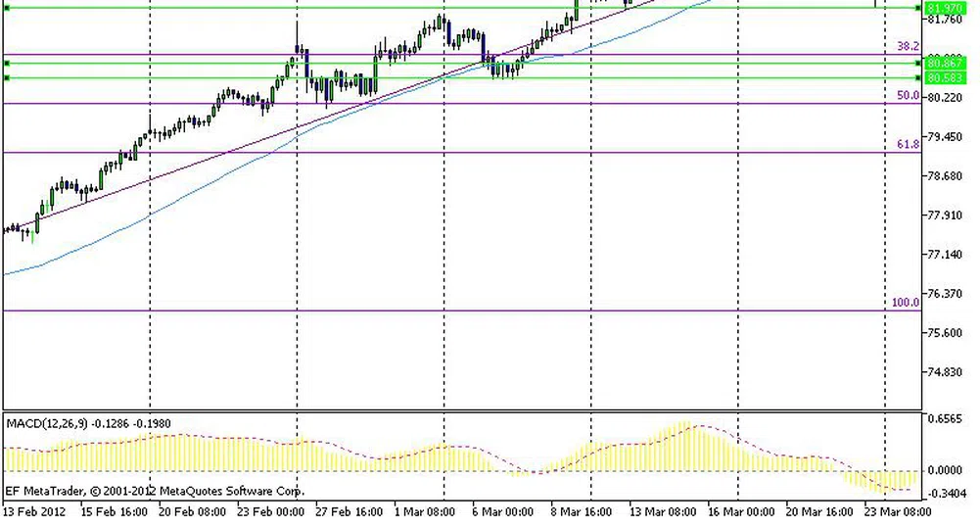Click the 74.830 price on the scale
The height and width of the screenshot is (527, 980).
coord(946,372)
